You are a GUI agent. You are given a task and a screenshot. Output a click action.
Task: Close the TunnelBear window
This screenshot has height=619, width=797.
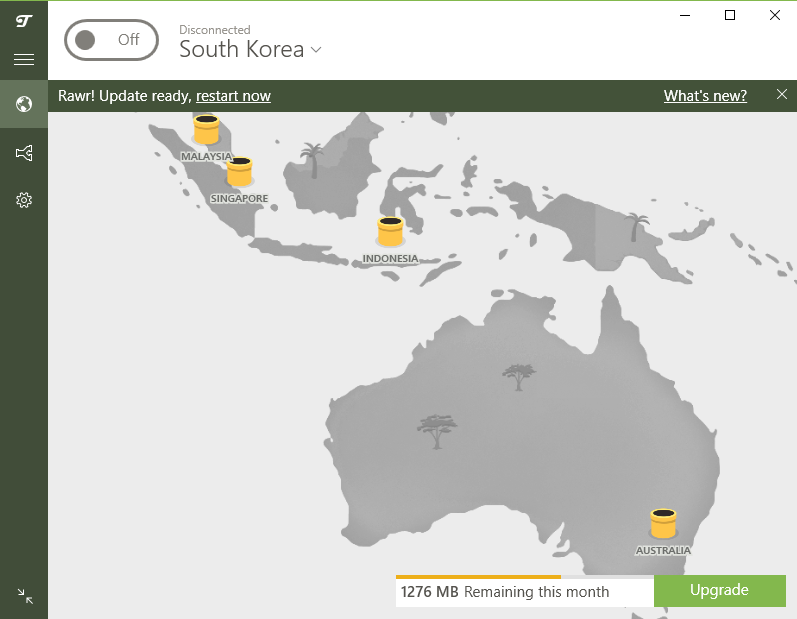click(775, 15)
